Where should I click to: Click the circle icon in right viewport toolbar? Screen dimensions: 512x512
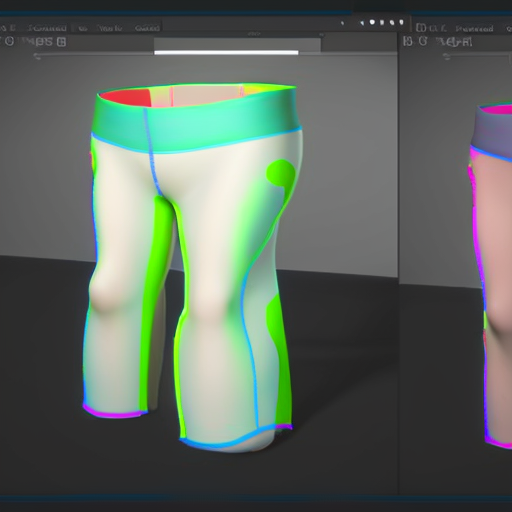[x=423, y=41]
